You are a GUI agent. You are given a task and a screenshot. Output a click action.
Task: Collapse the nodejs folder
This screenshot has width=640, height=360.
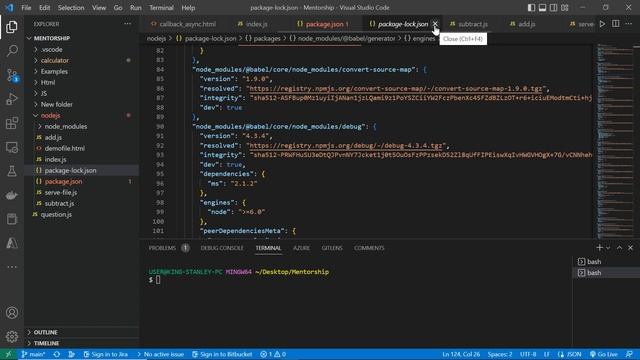[x=82, y=116]
